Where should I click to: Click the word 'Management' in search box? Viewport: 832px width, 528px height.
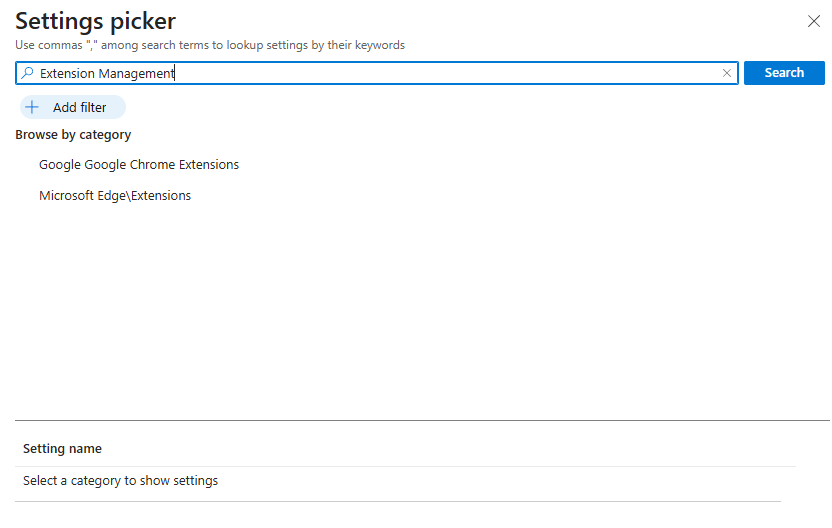136,73
